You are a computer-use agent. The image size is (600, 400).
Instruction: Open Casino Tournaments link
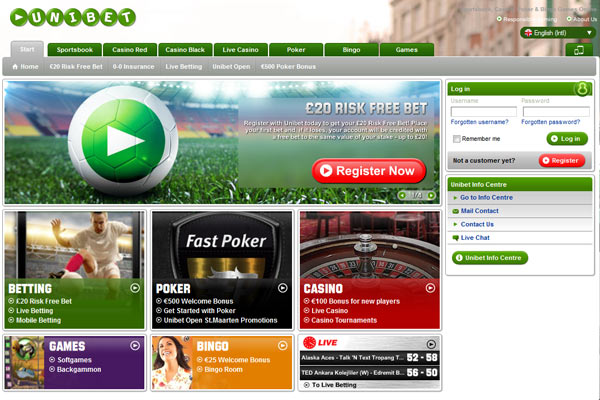pos(344,320)
